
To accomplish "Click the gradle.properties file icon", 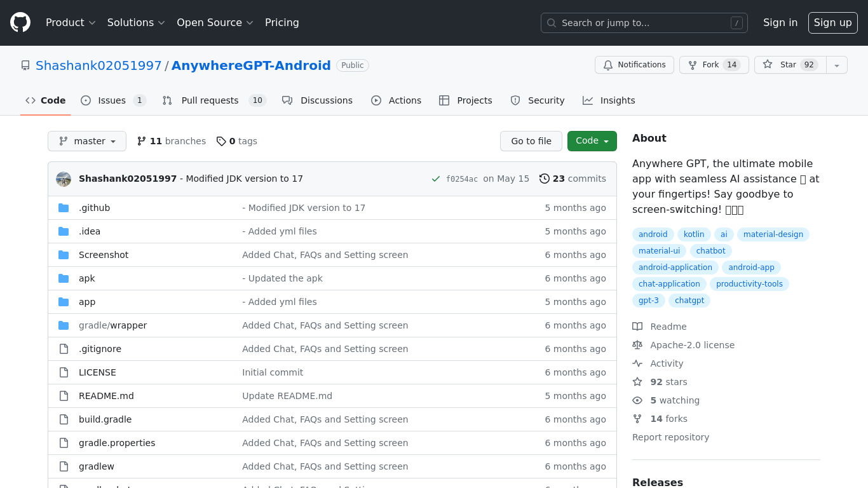I will click(x=64, y=443).
